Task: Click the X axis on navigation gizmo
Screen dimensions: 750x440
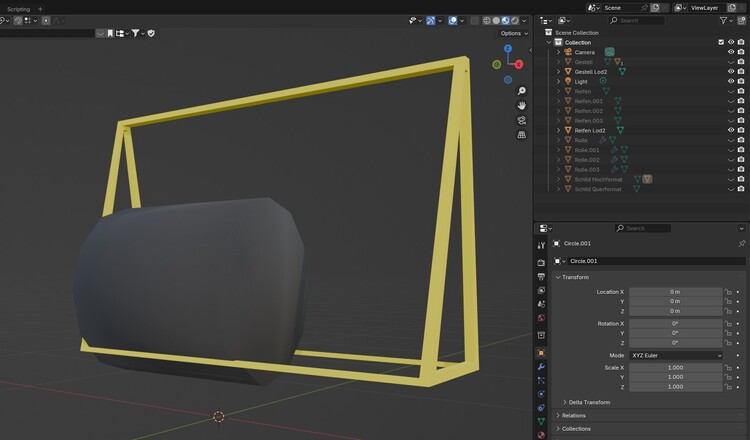Action: coord(519,64)
